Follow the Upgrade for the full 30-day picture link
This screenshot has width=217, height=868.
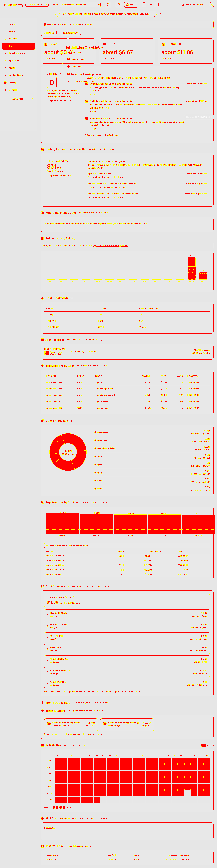pyautogui.click(x=110, y=245)
